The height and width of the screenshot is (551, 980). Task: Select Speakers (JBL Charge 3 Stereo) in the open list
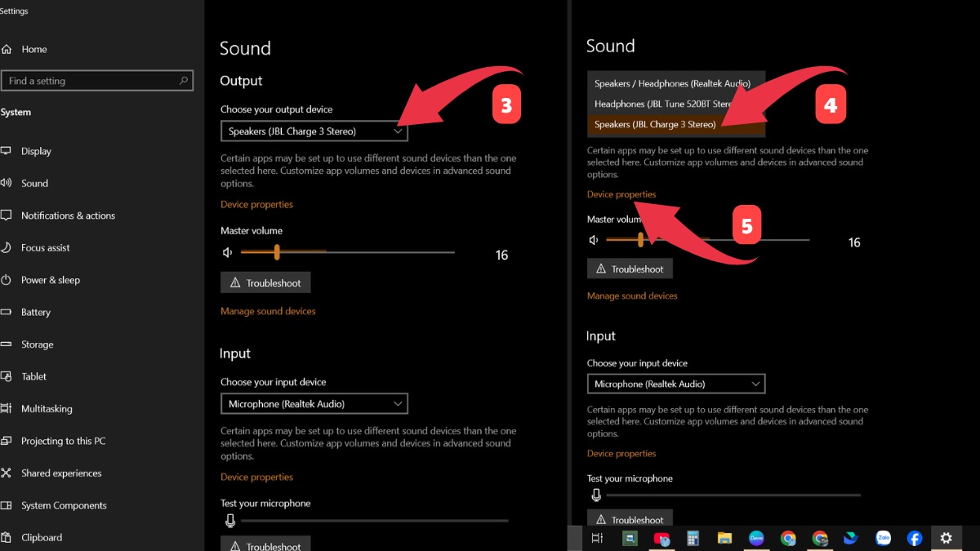click(x=655, y=125)
